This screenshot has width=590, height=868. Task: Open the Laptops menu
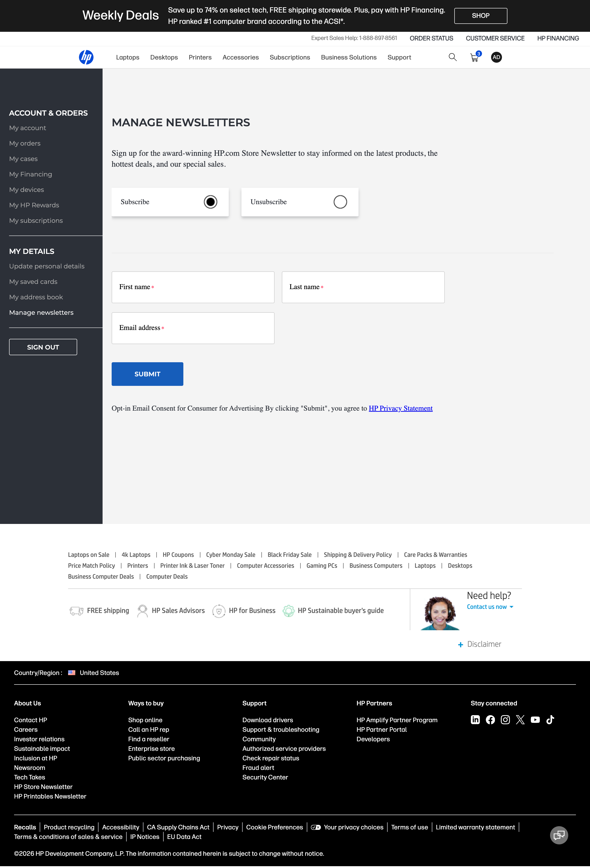click(x=128, y=57)
